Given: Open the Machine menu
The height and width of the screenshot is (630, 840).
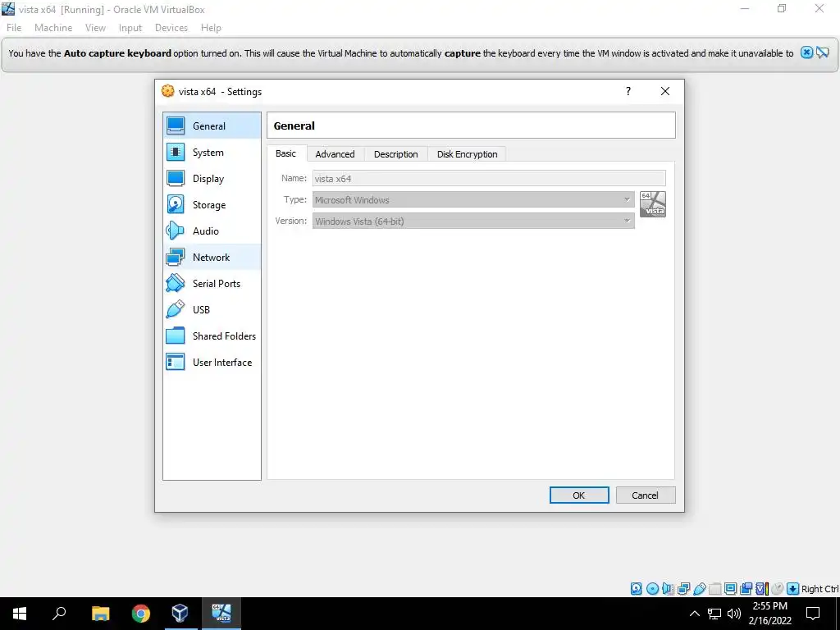Looking at the screenshot, I should [53, 28].
